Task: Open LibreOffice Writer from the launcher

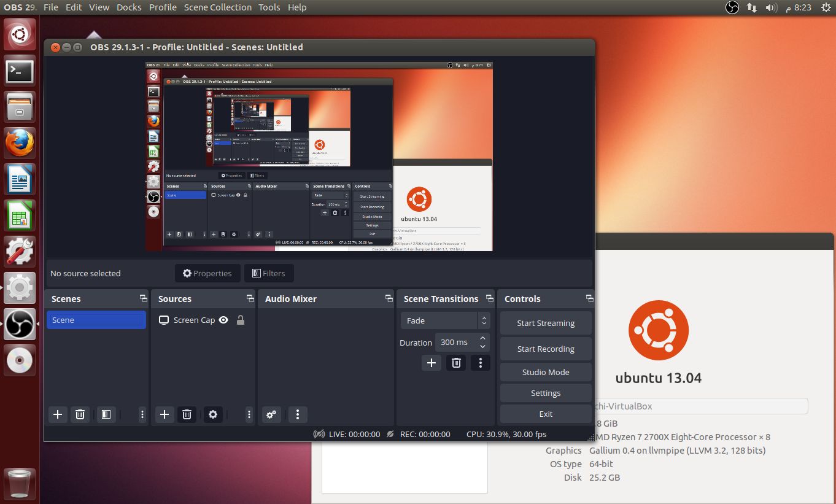Action: click(20, 179)
